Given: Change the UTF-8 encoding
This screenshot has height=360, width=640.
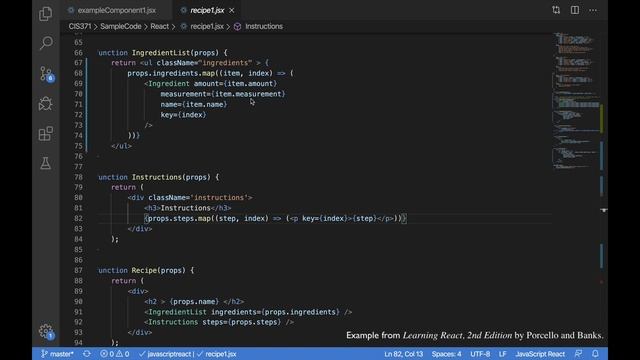Looking at the screenshot, I should tap(480, 354).
